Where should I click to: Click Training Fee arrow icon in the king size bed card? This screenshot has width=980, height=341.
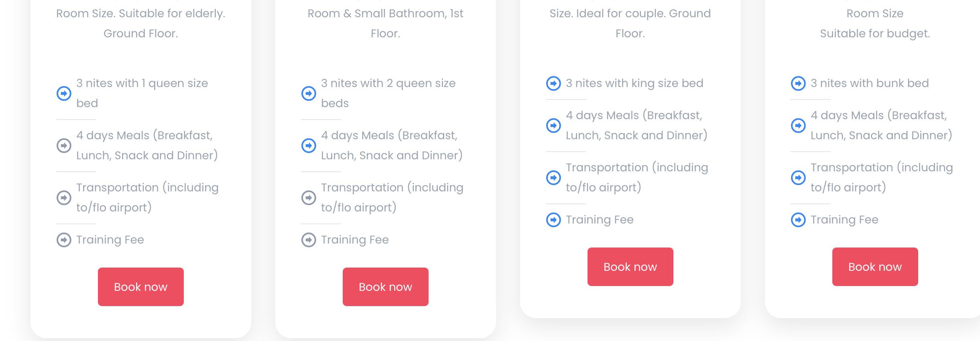[553, 220]
